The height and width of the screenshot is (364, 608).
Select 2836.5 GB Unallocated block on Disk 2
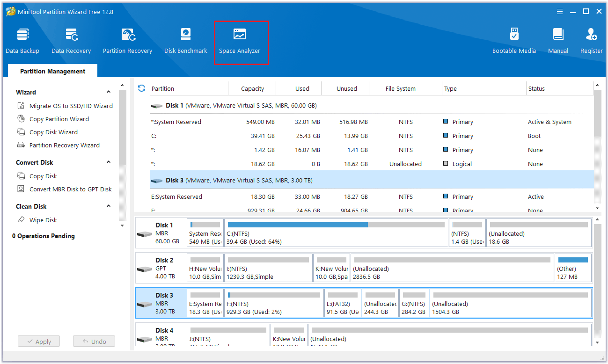(452, 268)
